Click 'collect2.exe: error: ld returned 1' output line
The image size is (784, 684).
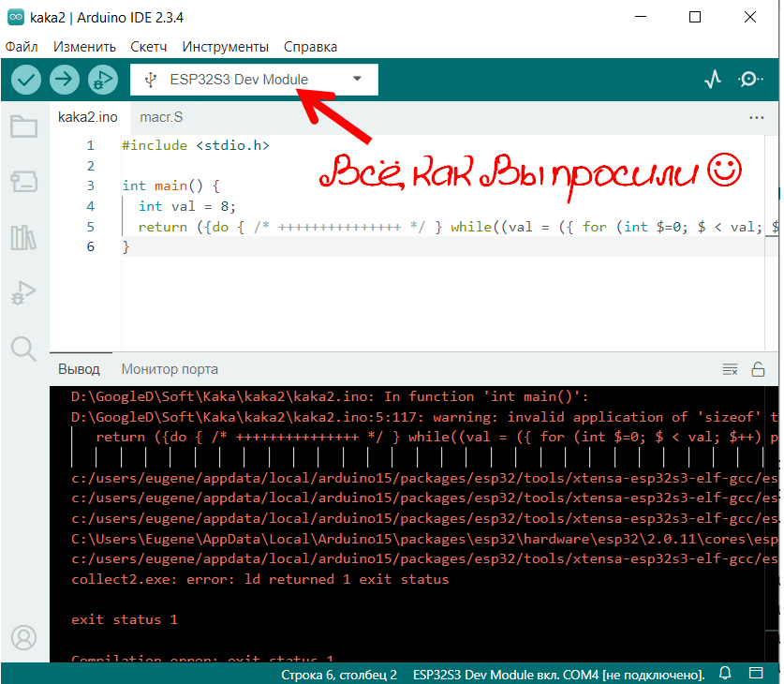click(x=260, y=579)
